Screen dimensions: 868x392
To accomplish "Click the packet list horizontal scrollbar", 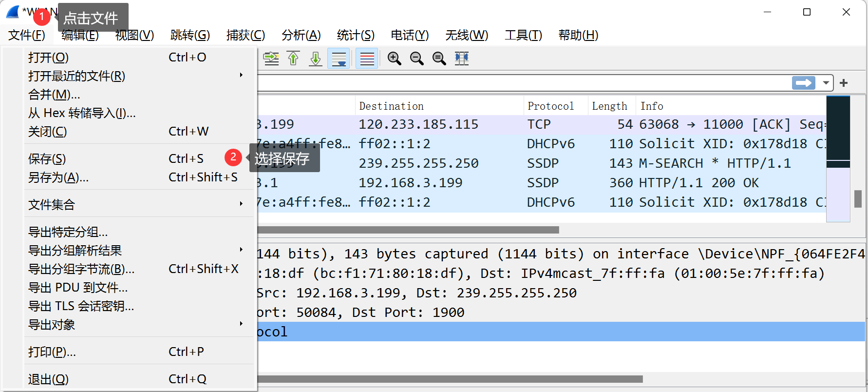I will pos(408,230).
